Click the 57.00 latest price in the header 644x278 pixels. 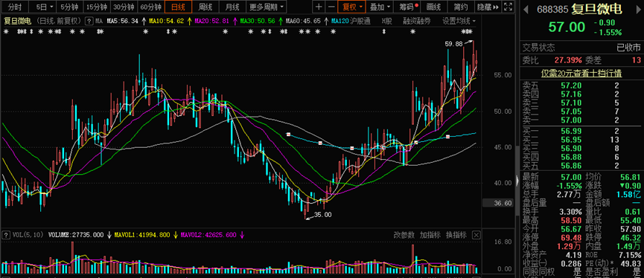coord(567,27)
